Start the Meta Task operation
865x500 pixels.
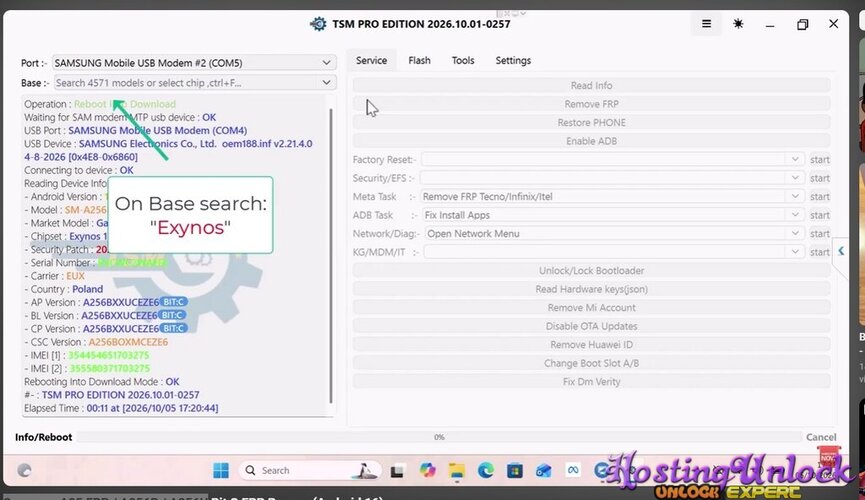[x=820, y=196]
